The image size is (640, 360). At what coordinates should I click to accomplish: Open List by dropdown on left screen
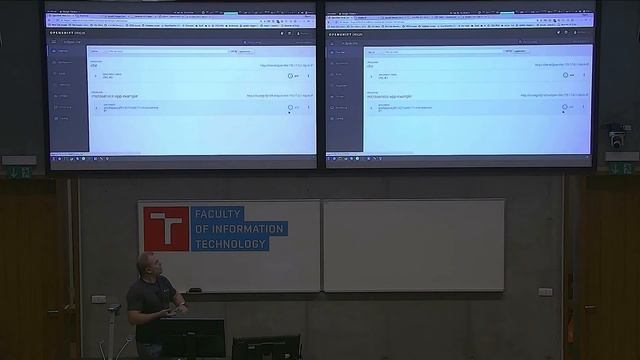(x=245, y=51)
